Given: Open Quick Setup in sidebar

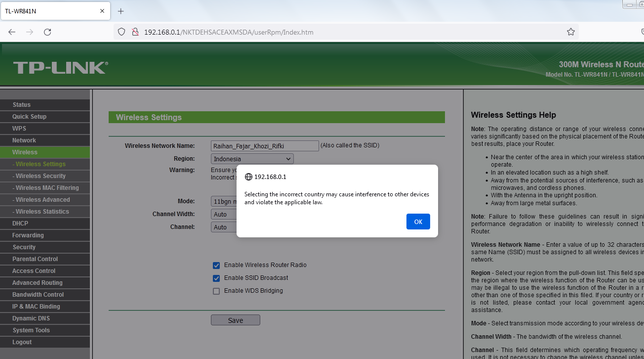Looking at the screenshot, I should (x=45, y=117).
